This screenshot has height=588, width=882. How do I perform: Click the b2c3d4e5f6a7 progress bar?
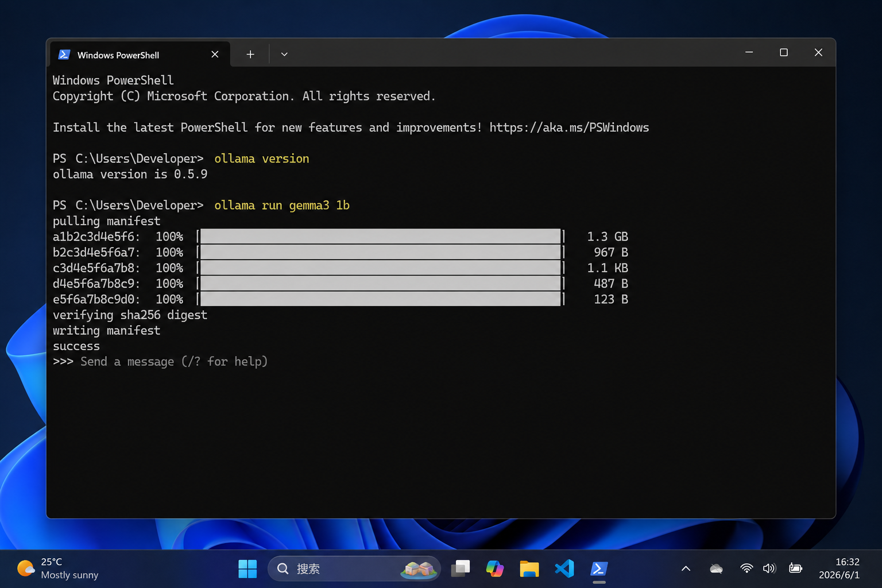[381, 252]
